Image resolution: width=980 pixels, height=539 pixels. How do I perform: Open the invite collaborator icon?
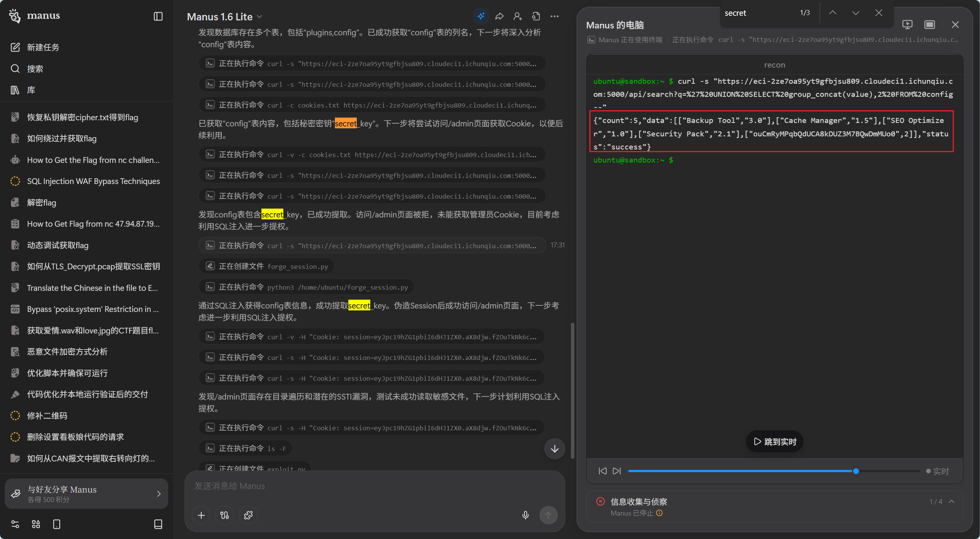[517, 16]
